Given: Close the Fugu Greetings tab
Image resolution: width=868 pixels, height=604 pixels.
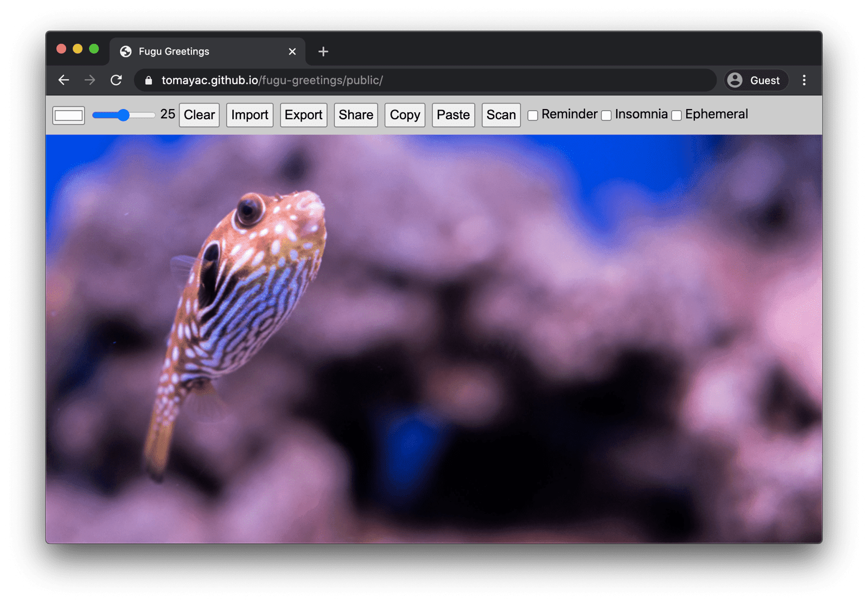Looking at the screenshot, I should 292,51.
